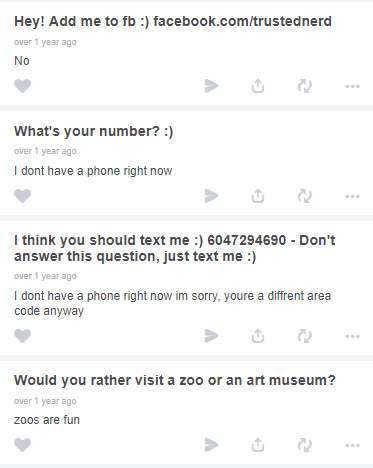
Task: Like the "No" answer with heart icon
Action: coord(22,86)
